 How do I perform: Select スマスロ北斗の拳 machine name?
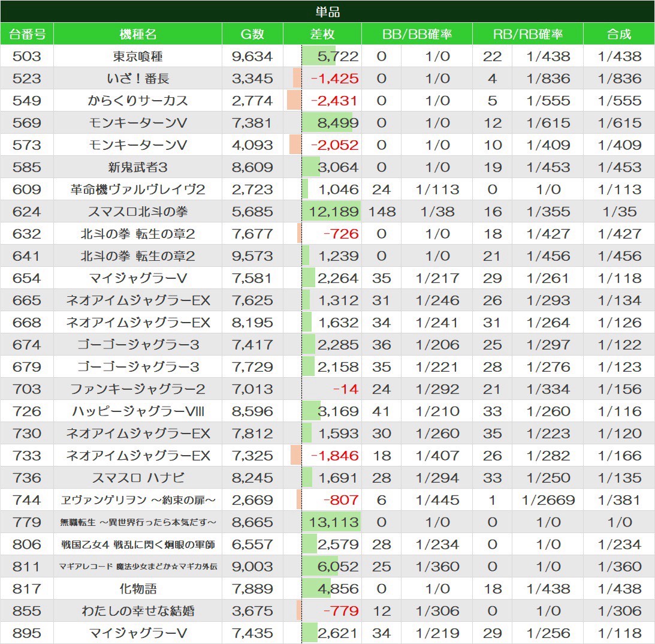(x=138, y=211)
